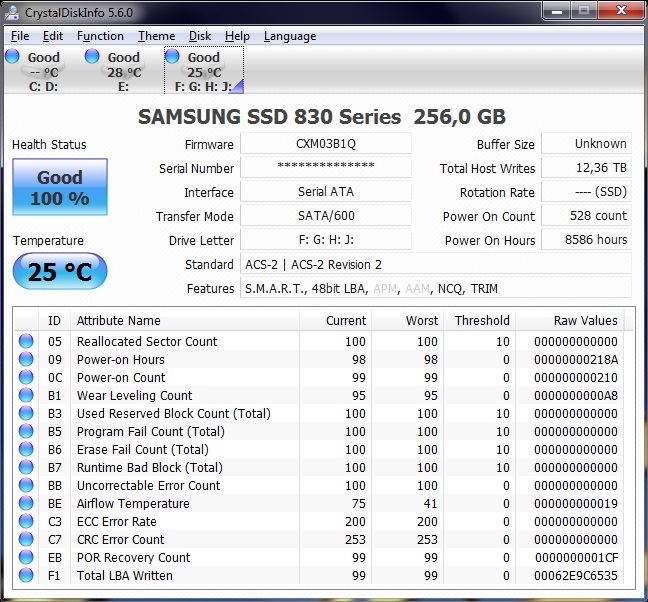The height and width of the screenshot is (602, 648).
Task: Click status orb of Used Reserved Block Count row
Action: pos(26,413)
